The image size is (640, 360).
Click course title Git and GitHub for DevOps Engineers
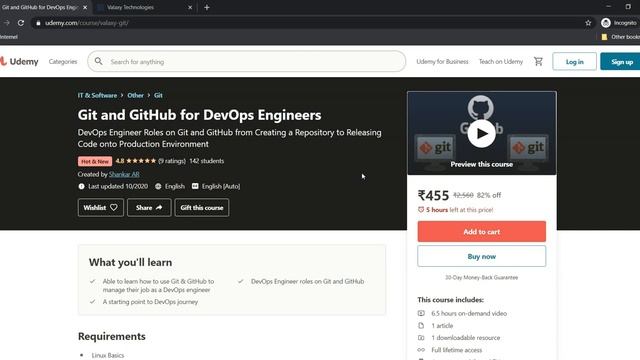point(199,115)
